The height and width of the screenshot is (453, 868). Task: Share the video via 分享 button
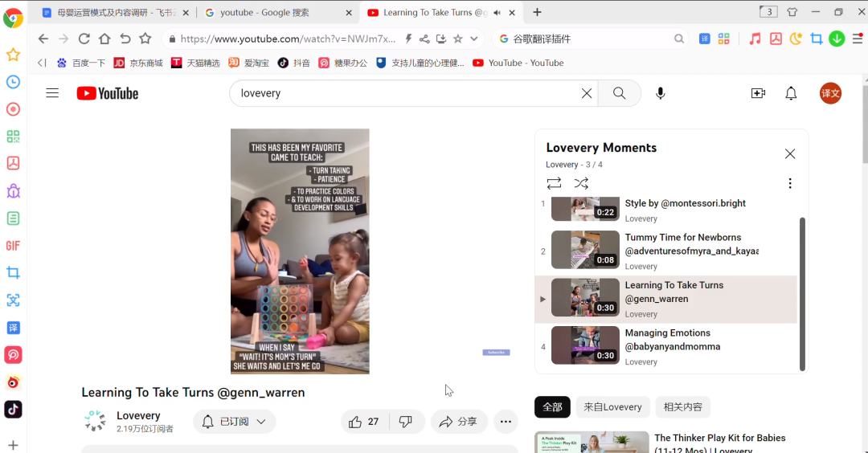point(459,422)
